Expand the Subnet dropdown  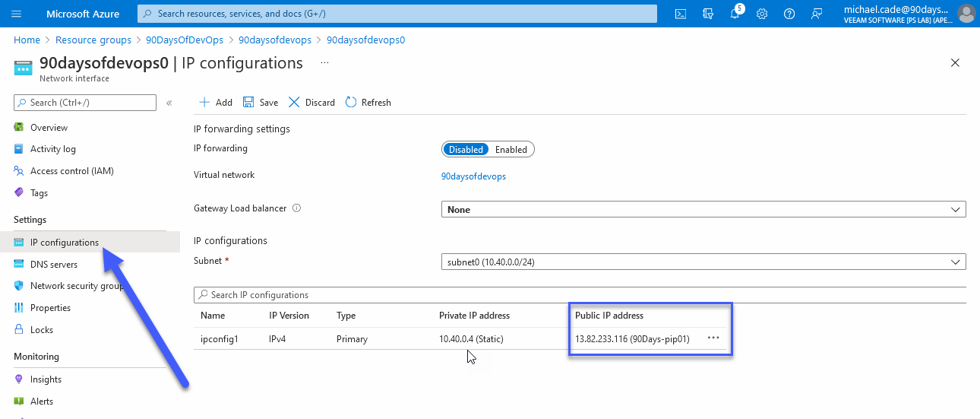(x=703, y=262)
